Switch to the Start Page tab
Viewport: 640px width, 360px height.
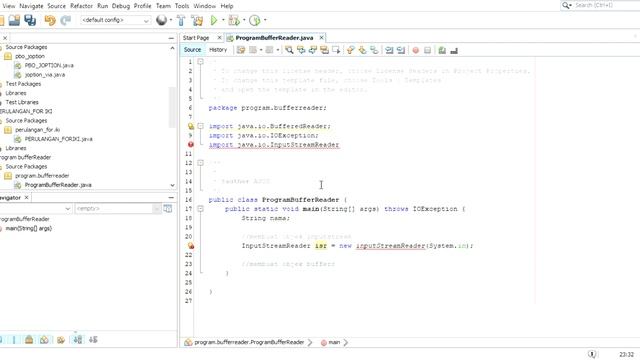tap(196, 38)
